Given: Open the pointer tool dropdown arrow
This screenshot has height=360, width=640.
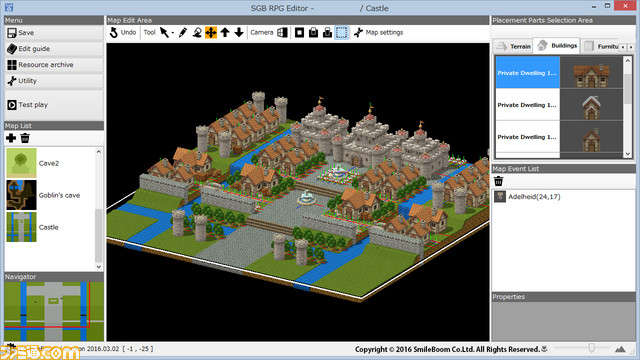Looking at the screenshot, I should coord(173,33).
